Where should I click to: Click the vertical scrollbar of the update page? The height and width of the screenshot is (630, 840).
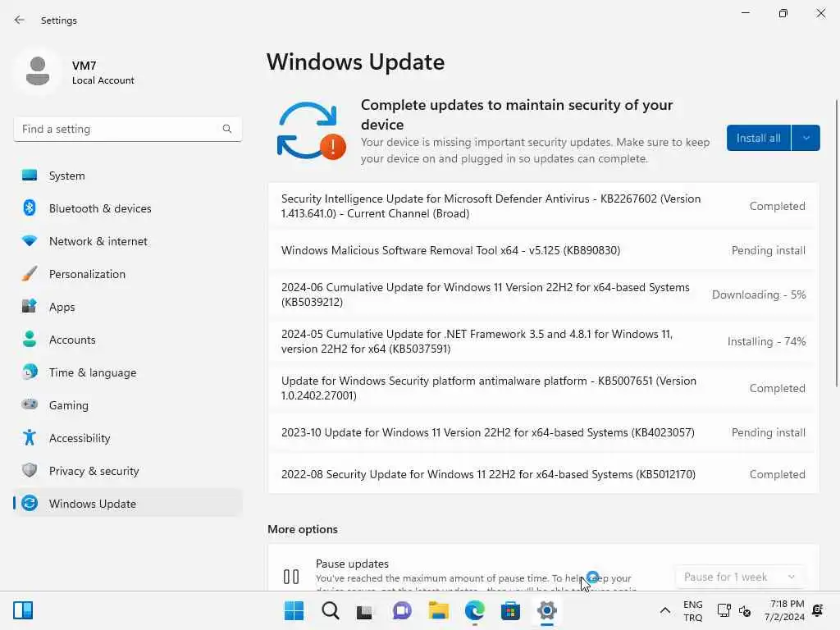click(x=836, y=243)
